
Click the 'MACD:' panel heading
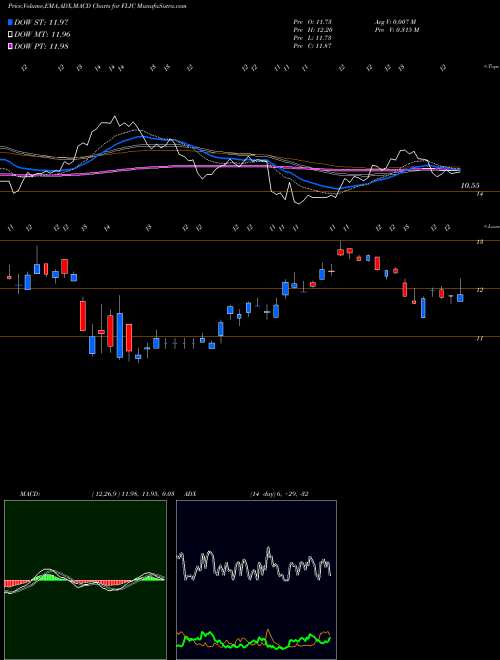29,494
